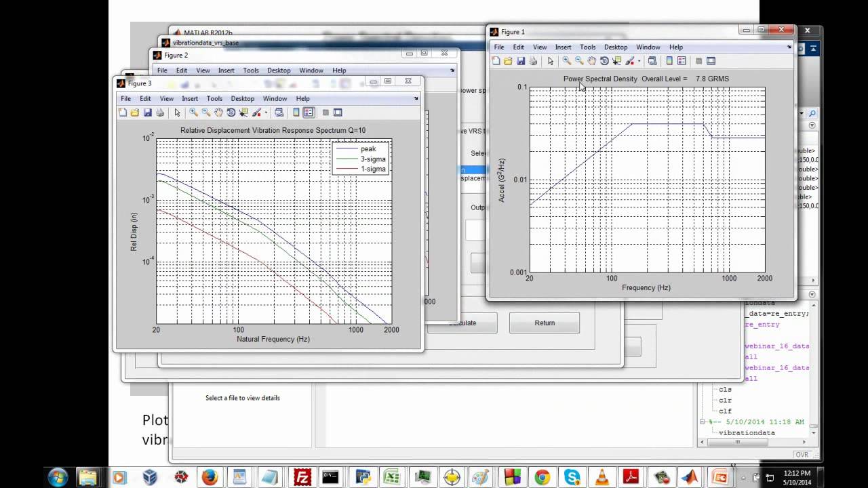Insert Legend in Figure 1
Screen dimensions: 868x488
[x=682, y=61]
